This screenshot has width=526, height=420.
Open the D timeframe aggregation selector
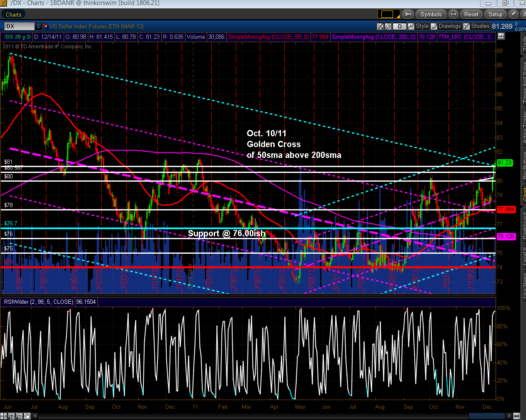coord(400,26)
